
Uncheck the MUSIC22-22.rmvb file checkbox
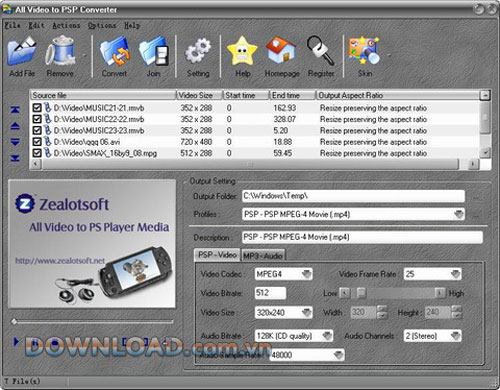[37, 119]
